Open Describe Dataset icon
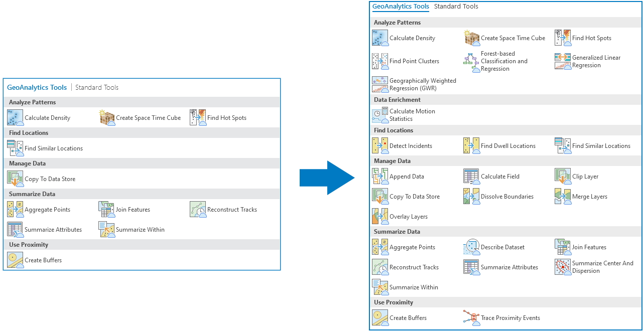 pos(471,247)
